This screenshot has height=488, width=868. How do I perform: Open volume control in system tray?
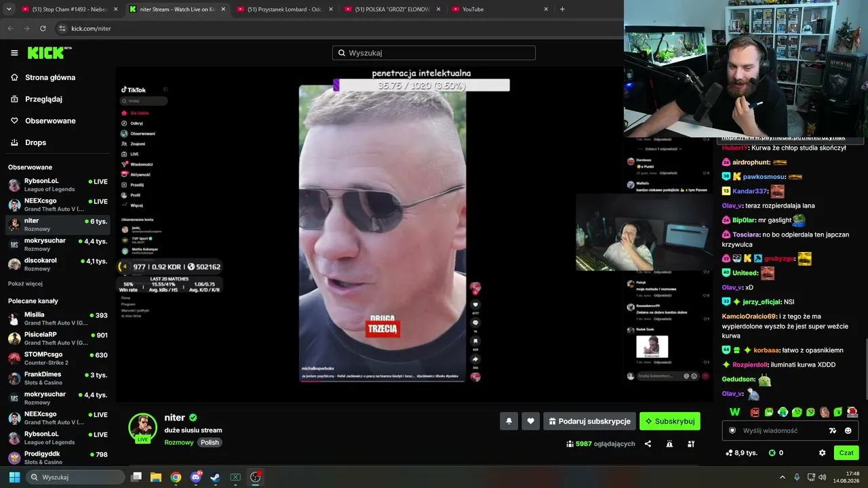[822, 477]
